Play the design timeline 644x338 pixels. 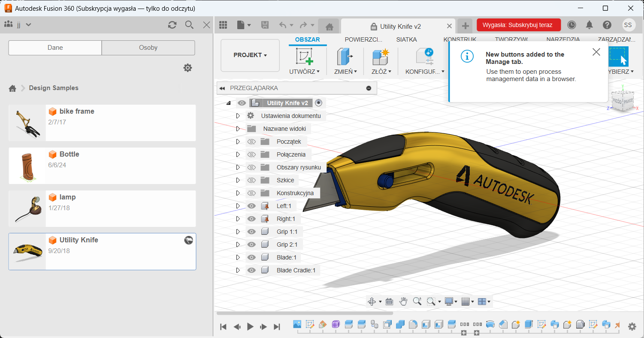click(x=250, y=326)
